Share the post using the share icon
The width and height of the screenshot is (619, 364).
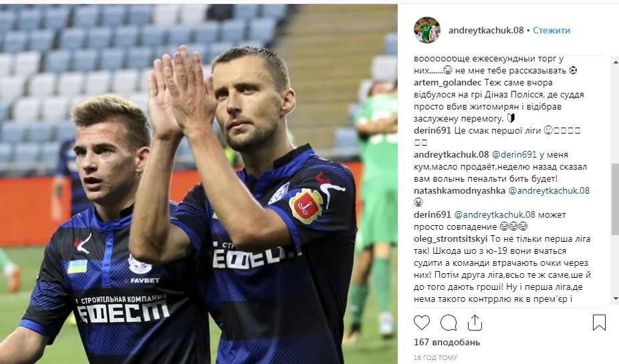[x=475, y=323]
